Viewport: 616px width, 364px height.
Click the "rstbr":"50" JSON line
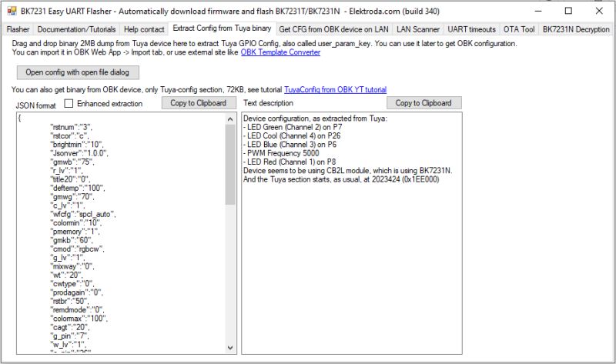(69, 301)
